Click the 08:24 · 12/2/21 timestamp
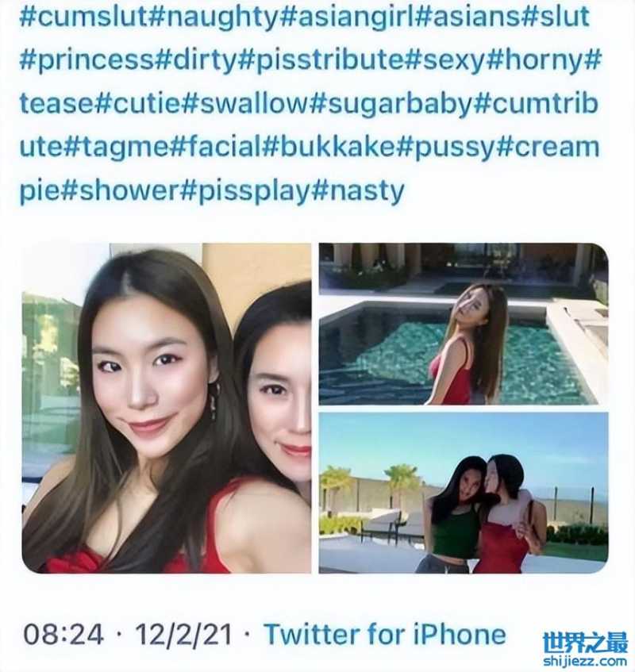Image resolution: width=635 pixels, height=672 pixels. pyautogui.click(x=128, y=634)
